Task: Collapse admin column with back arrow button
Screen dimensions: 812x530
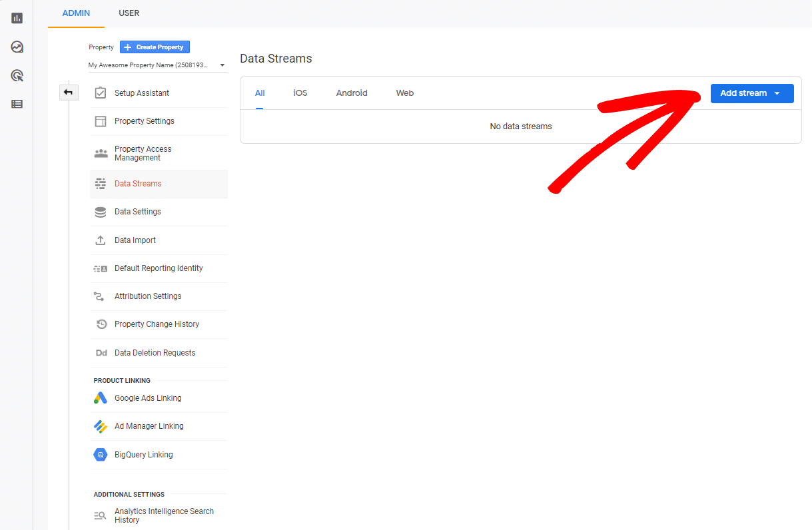Action: pos(69,93)
